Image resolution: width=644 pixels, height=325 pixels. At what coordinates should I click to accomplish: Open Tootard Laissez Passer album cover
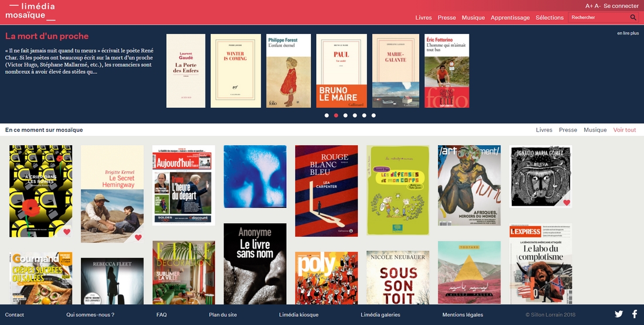(469, 273)
